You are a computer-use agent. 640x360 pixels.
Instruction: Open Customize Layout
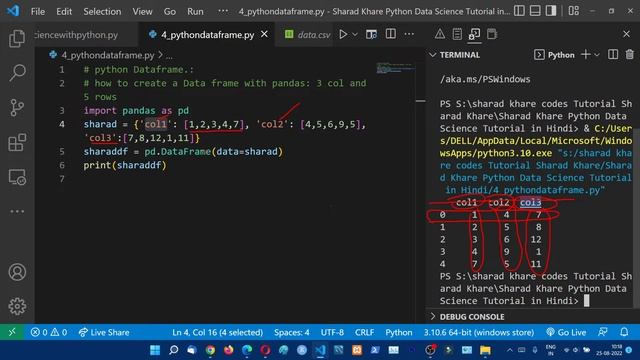point(573,11)
